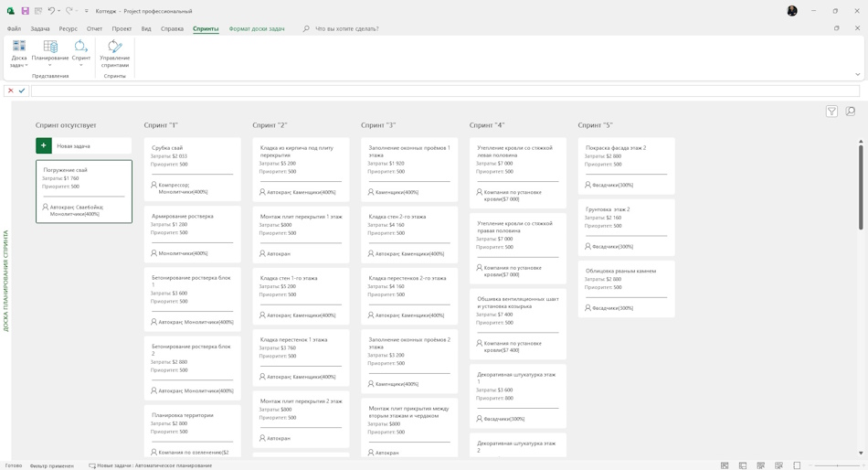Screen dimensions: 868x470
Task: Switch to the Проект tab
Action: pos(122,29)
